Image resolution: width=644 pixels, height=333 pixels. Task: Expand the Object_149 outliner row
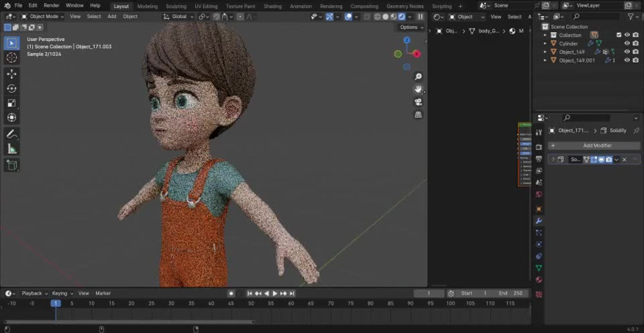545,52
